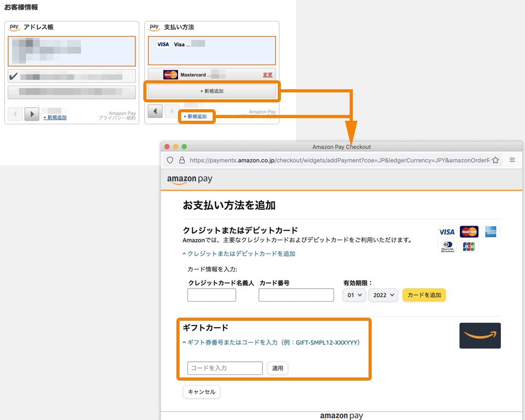Open the expiry year dropdown showing 2022
The width and height of the screenshot is (525, 420).
tap(383, 295)
